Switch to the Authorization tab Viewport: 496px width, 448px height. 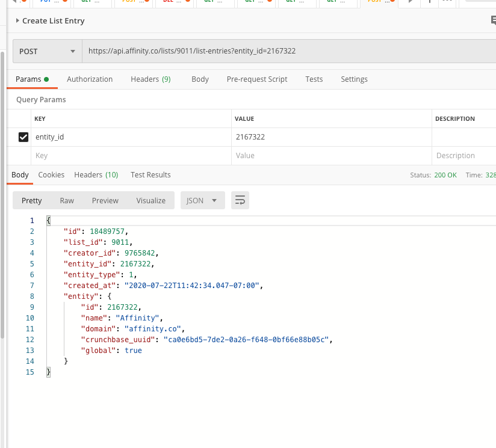point(90,79)
